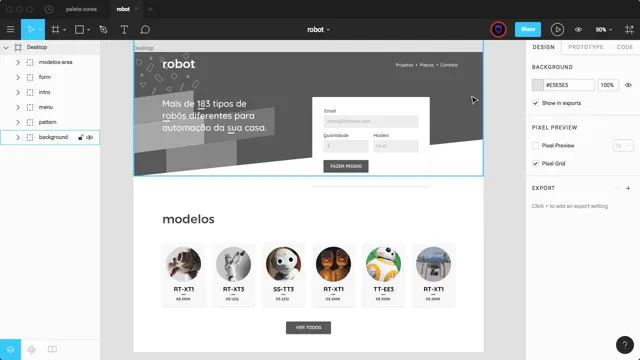This screenshot has width=640, height=360.
Task: Open the 50% zoom dropdown
Action: tap(604, 29)
